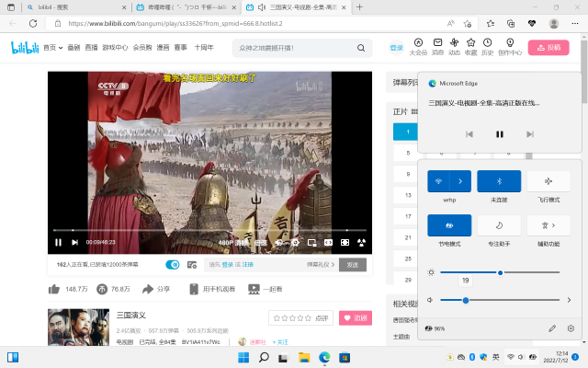Expand audio output device arrow beside volume
Image resolution: width=588 pixels, height=368 pixels.
pos(569,300)
